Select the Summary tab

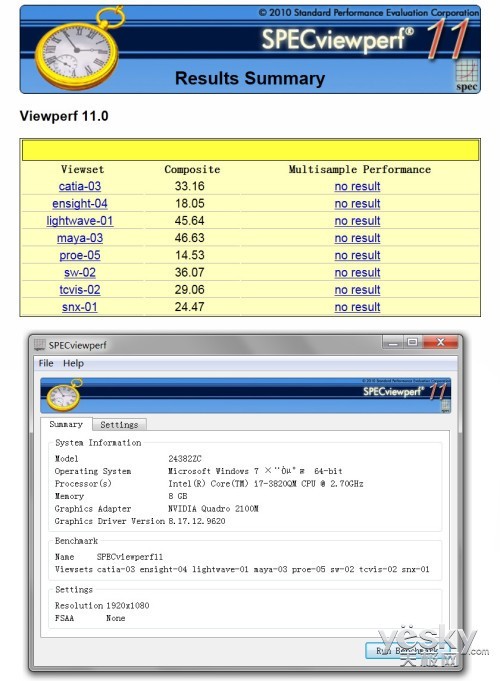pos(66,424)
